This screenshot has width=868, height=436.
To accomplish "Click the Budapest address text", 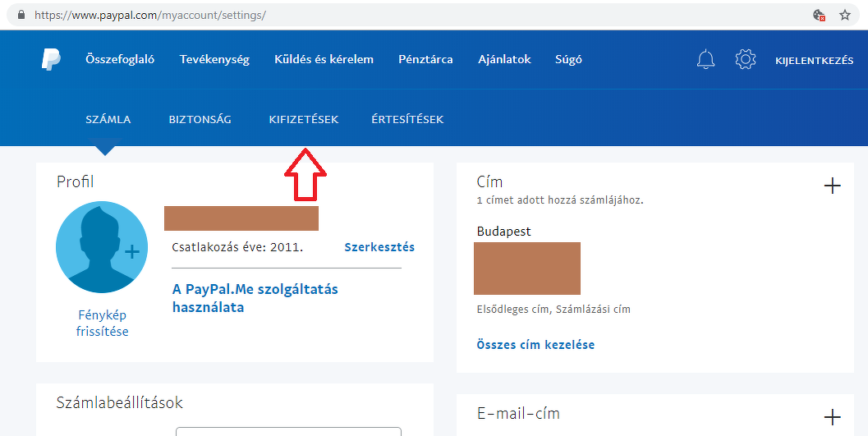I will pyautogui.click(x=503, y=232).
